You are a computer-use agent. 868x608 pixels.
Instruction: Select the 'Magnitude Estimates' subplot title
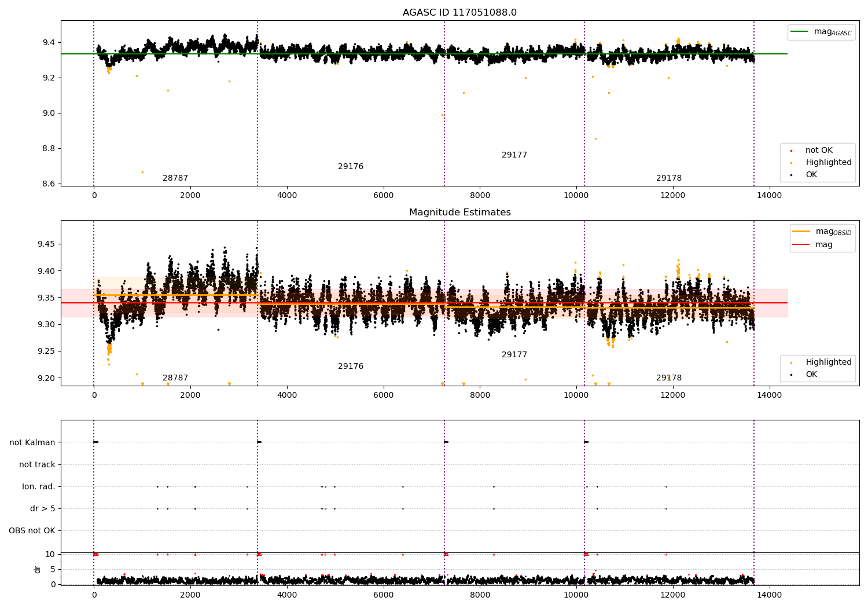coord(460,213)
